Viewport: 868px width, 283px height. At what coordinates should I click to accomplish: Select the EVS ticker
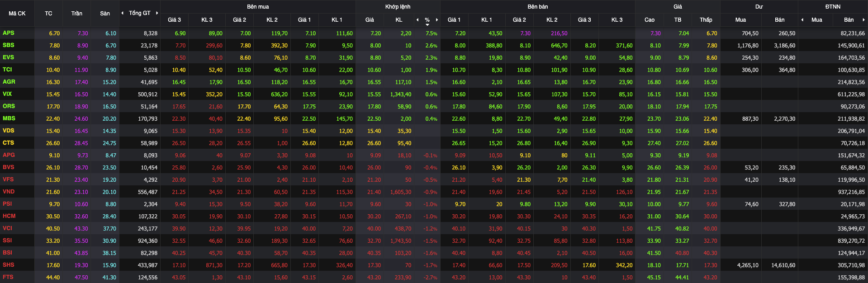click(9, 57)
